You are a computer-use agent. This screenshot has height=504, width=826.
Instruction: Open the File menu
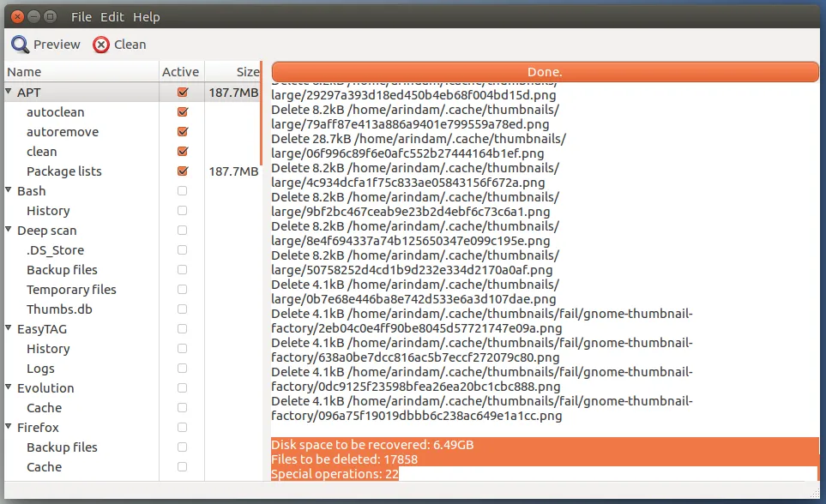81,17
